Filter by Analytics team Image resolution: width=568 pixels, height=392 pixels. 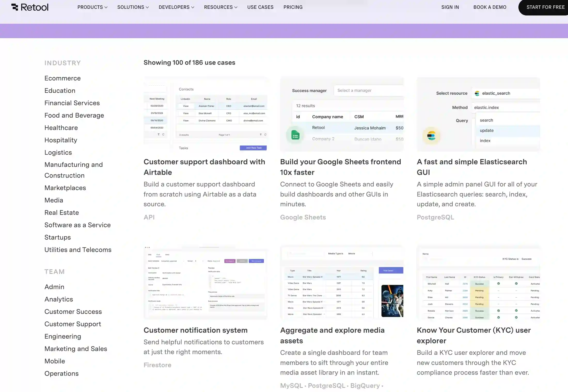(59, 299)
